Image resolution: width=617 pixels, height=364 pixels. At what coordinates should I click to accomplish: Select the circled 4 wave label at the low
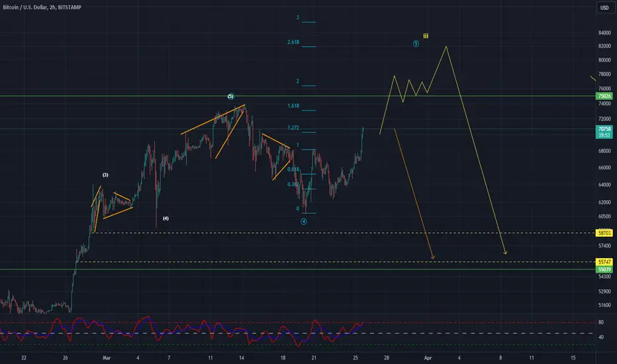tap(304, 222)
